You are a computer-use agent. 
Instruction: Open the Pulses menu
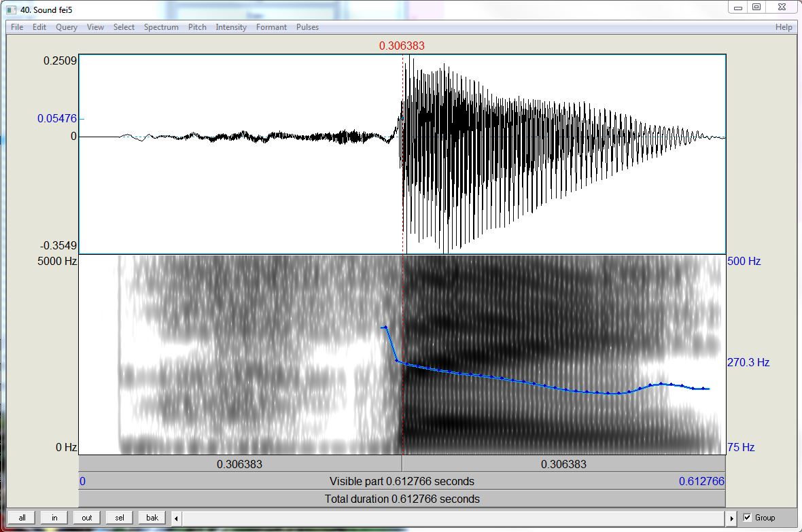pyautogui.click(x=307, y=27)
